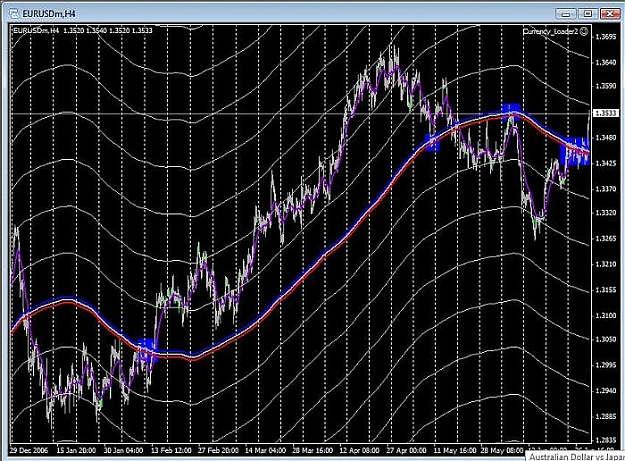Maximize the EURUSDm,H4 chart window
This screenshot has width=625, height=461.
coord(588,14)
